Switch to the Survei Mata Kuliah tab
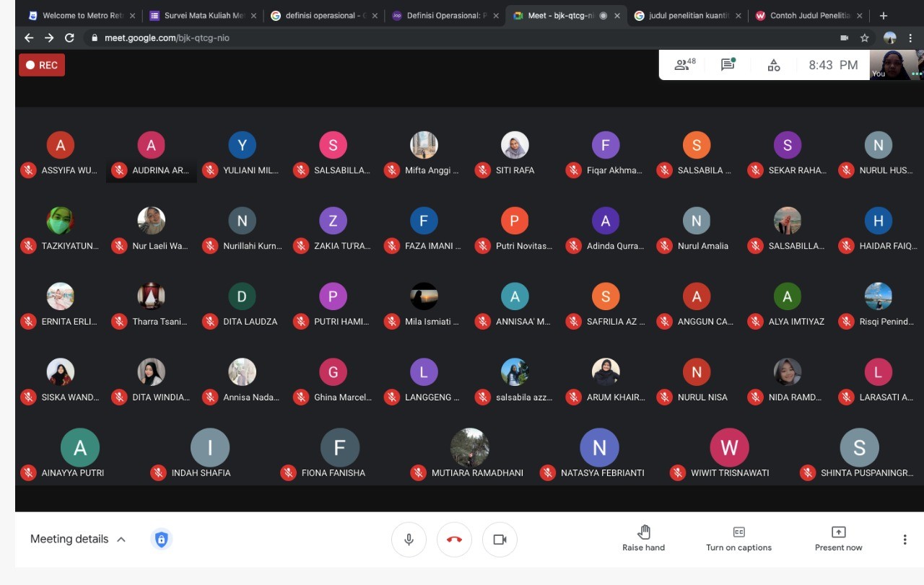The image size is (924, 585). pos(201,15)
